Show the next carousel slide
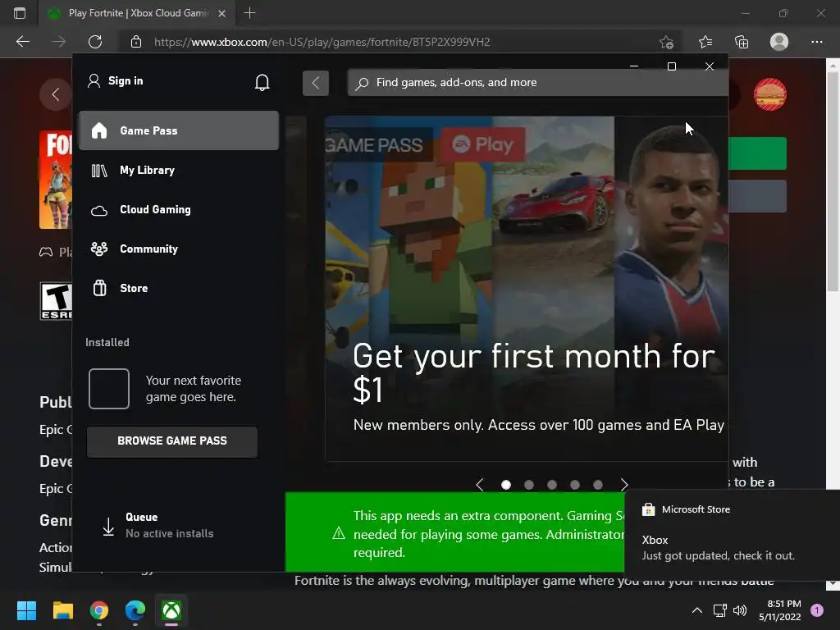The image size is (840, 630). point(624,485)
